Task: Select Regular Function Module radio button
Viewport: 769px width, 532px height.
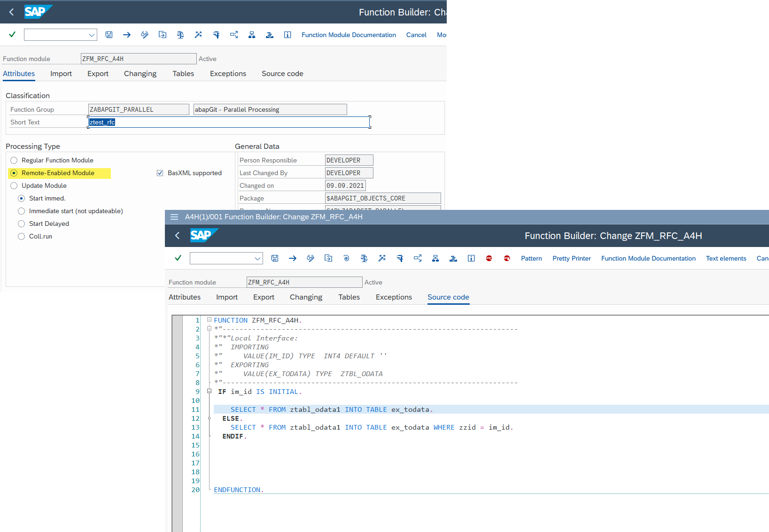Action: 14,161
